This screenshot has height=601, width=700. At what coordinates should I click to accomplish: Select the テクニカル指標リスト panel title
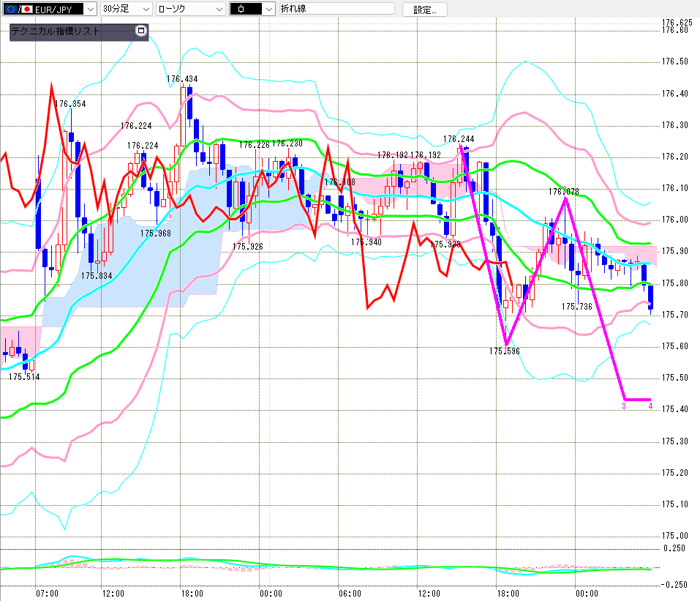click(55, 31)
